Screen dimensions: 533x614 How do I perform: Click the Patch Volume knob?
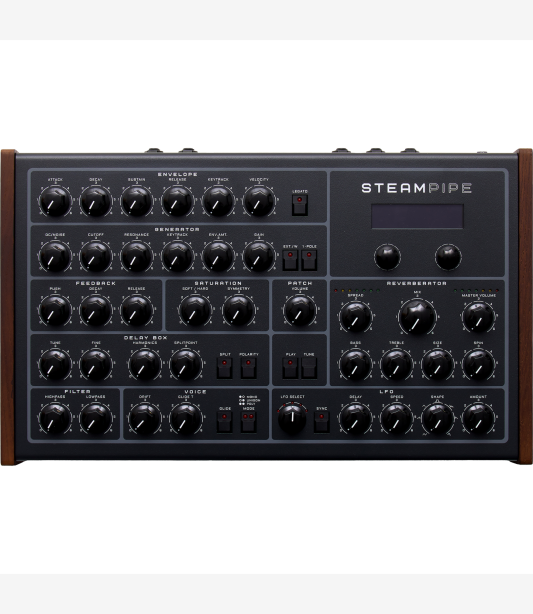(x=300, y=311)
